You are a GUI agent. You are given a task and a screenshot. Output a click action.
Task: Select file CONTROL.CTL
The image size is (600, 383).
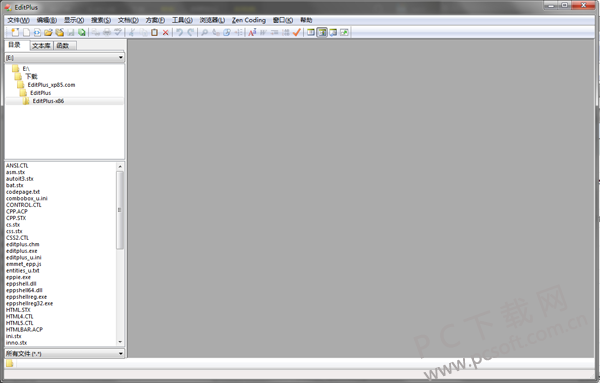tap(24, 205)
